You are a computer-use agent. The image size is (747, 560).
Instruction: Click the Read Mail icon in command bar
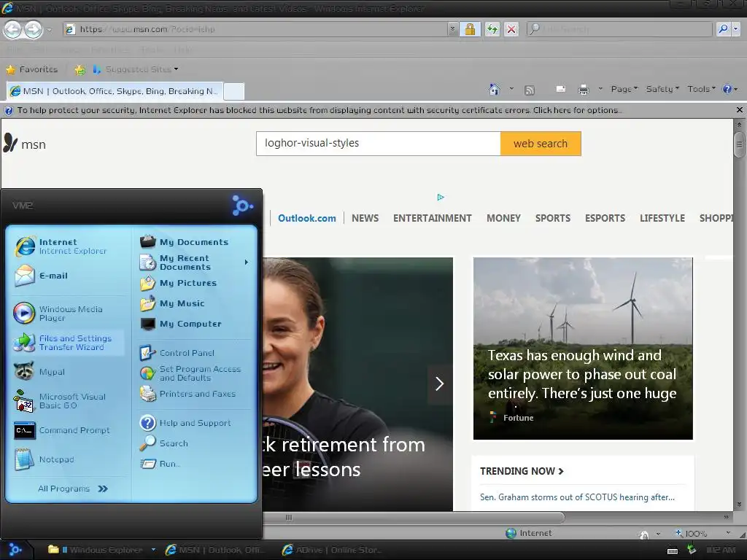click(561, 89)
